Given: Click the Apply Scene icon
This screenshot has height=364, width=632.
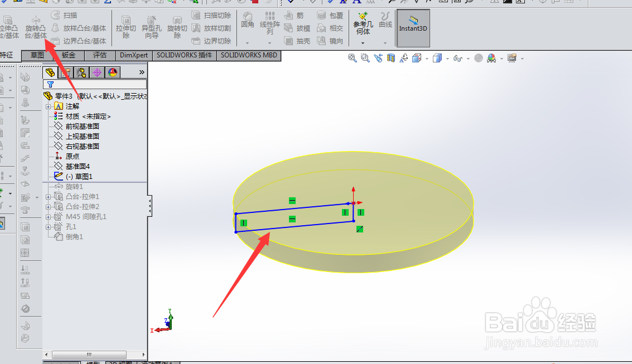Looking at the screenshot, I should point(491,58).
